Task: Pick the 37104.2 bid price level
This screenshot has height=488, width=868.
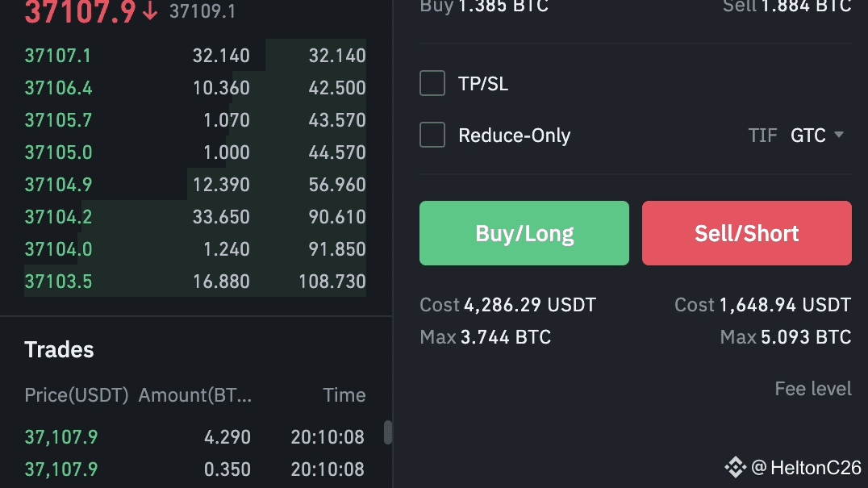Action: tap(58, 217)
